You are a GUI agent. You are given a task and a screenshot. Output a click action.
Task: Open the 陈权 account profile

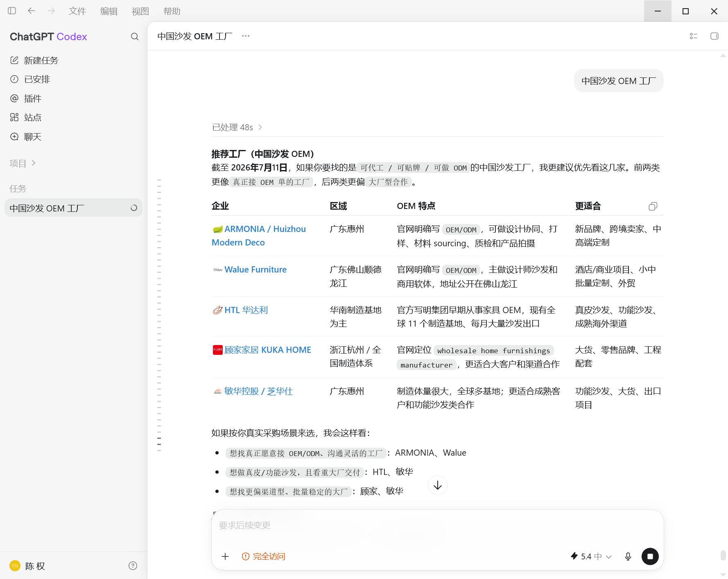click(x=28, y=566)
